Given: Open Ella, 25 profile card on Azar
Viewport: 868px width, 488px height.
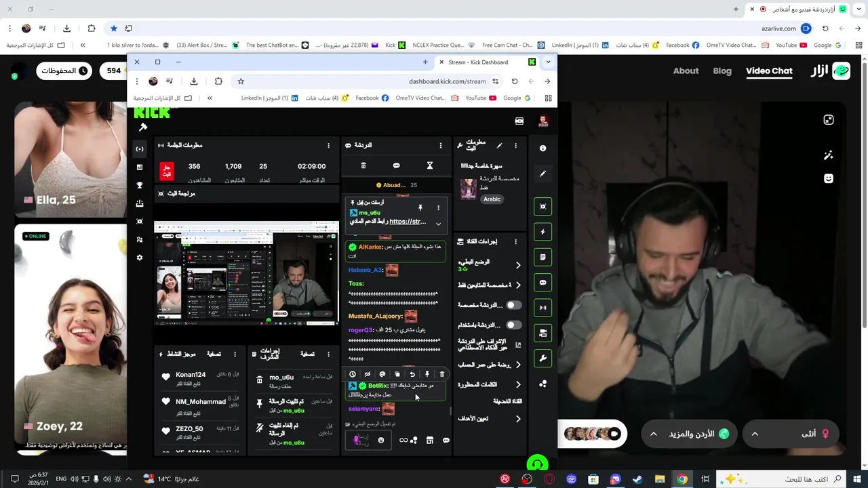Looking at the screenshot, I should pyautogui.click(x=70, y=159).
